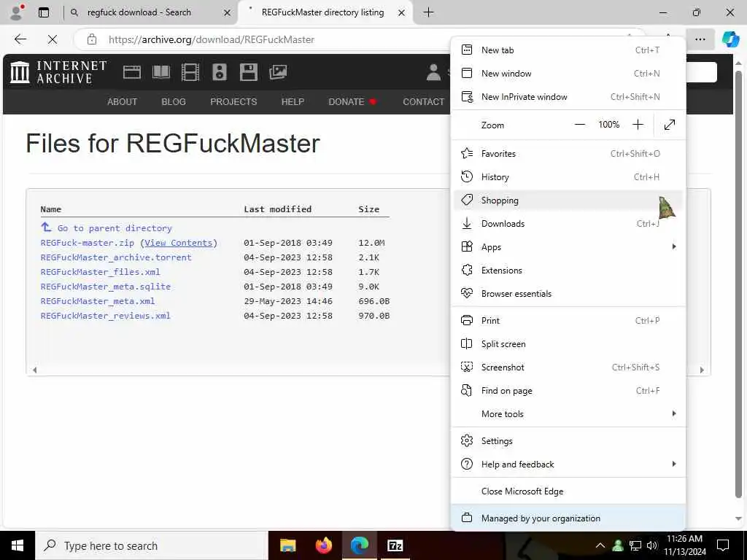Open History from the menu
747x560 pixels.
tap(568, 176)
